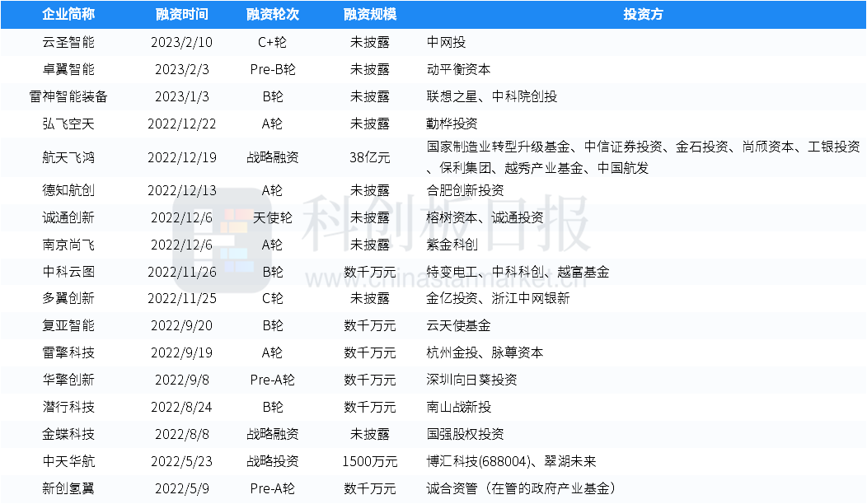
Task: Click the 战略投资 round cell
Action: 273,461
